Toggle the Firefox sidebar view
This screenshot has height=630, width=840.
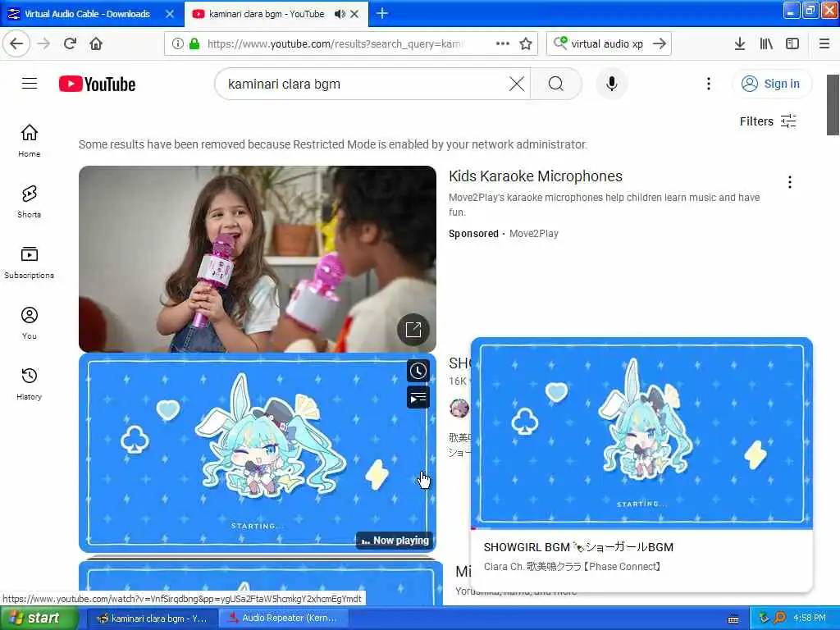coord(792,43)
